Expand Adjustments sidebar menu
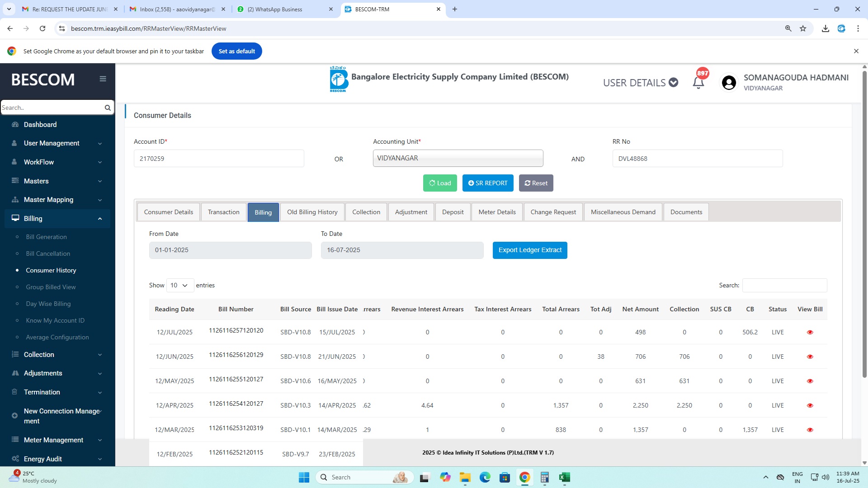Screen dimensions: 868x488 [x=57, y=373]
